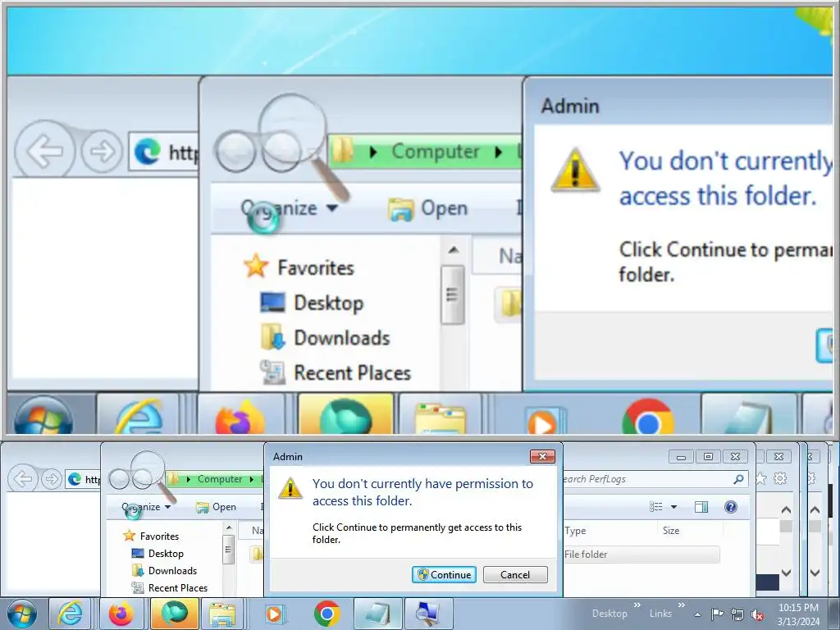
Task: Open Windows Explorer from the real taskbar
Action: (x=221, y=614)
